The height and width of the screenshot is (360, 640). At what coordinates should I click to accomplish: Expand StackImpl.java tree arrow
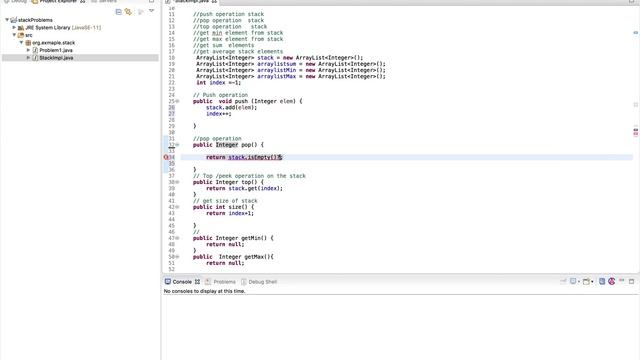(28, 58)
